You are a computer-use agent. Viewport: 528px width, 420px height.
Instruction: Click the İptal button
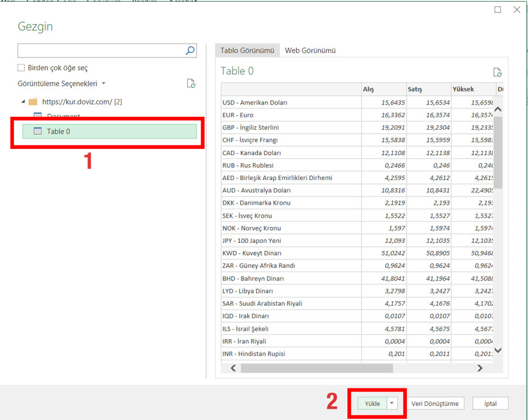point(490,403)
